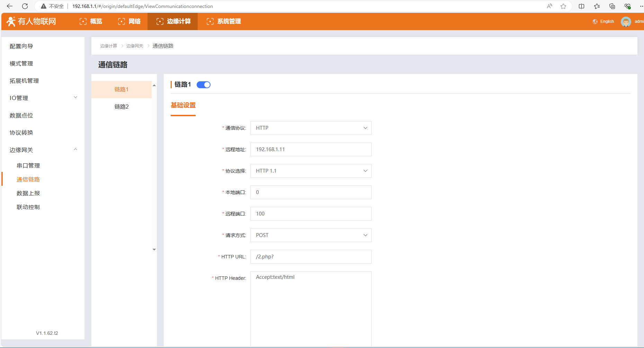
Task: Open the 系统管理 top menu
Action: [224, 21]
